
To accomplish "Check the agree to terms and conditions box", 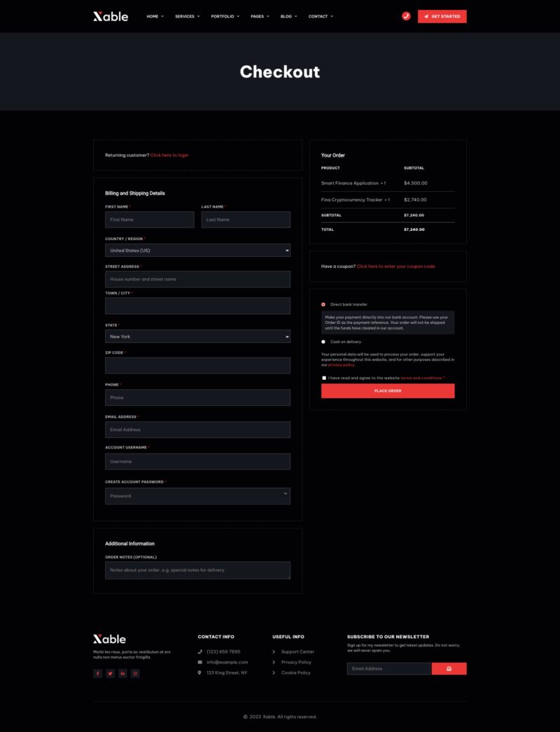I will (x=324, y=378).
